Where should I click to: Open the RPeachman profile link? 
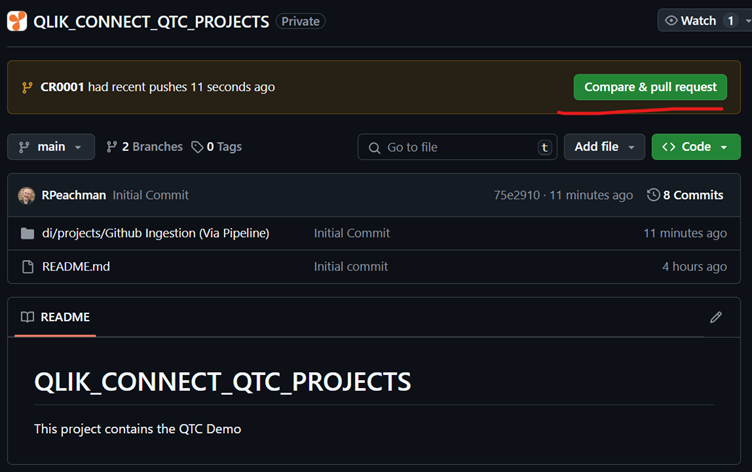pyautogui.click(x=73, y=195)
